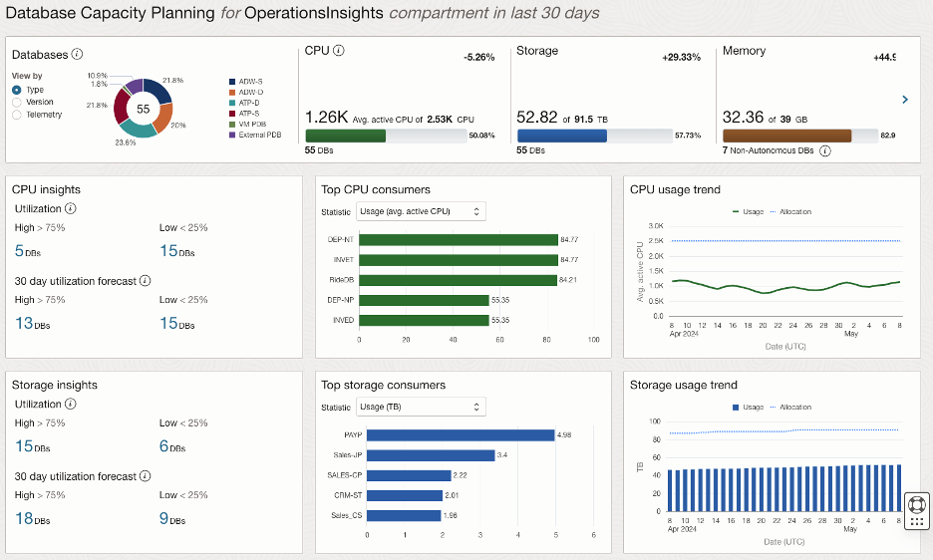The height and width of the screenshot is (560, 933).
Task: Click the '1.26K' average active CPU value
Action: point(327,117)
